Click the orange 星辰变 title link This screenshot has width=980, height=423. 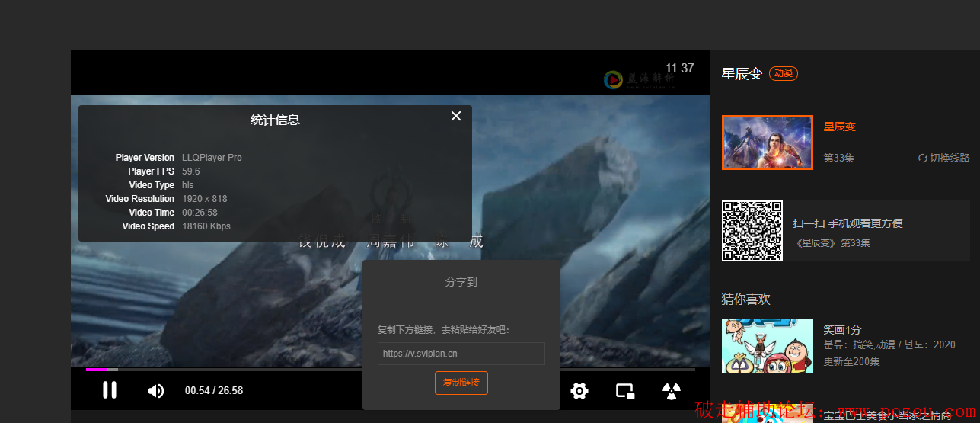(840, 127)
